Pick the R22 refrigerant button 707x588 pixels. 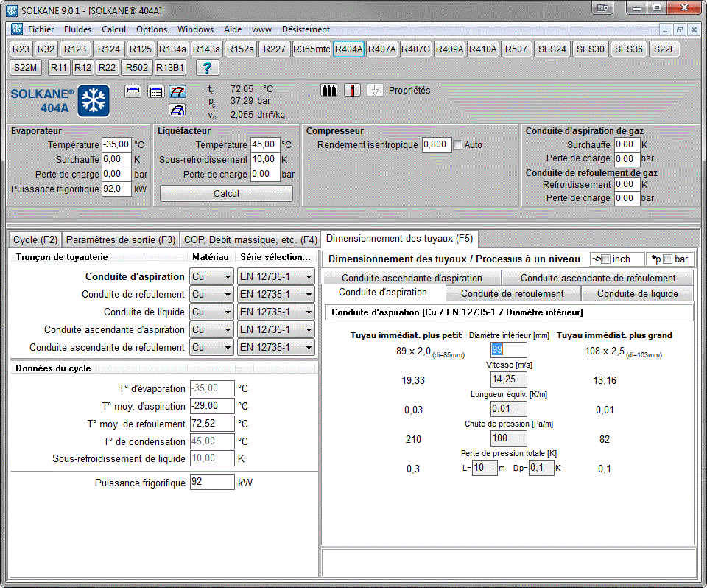pos(107,68)
